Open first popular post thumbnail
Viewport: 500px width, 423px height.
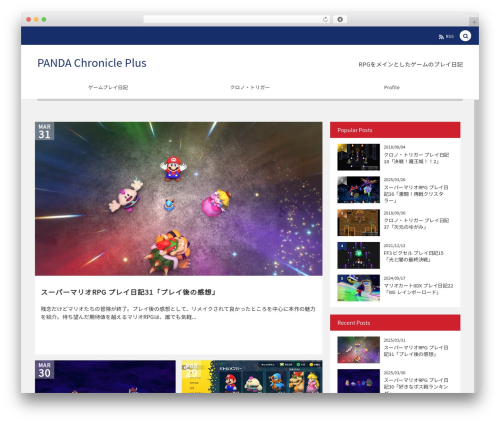click(358, 157)
